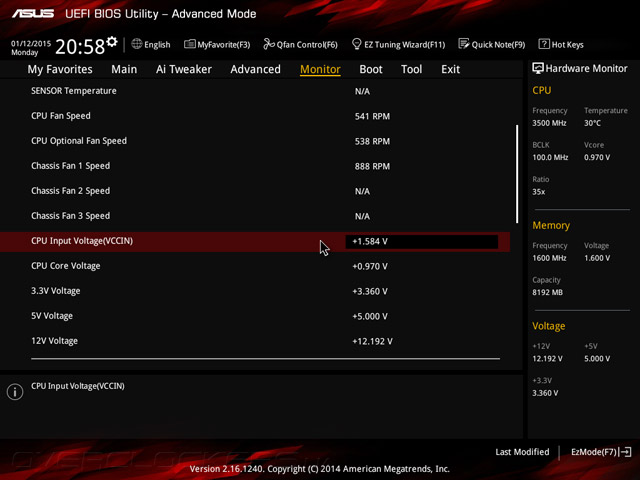Screen dimensions: 640x480
Task: Click the +5.000 V value
Action: [370, 316]
